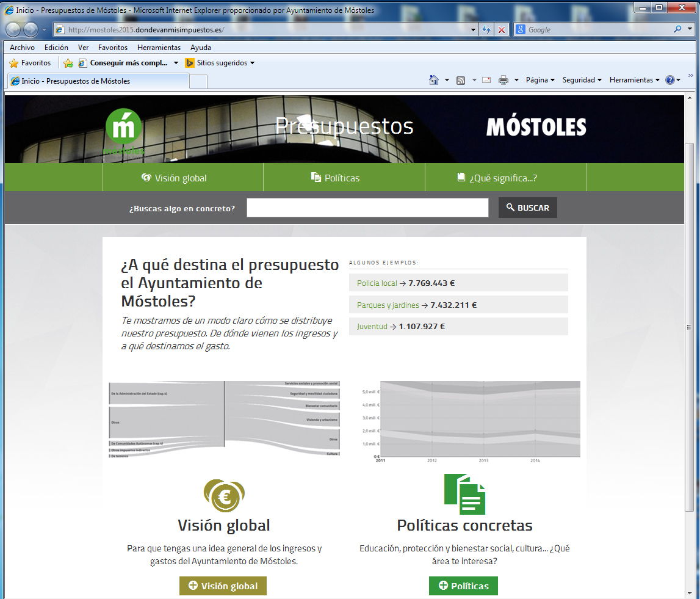Image resolution: width=700 pixels, height=599 pixels.
Task: Click the Read mail envelope icon
Action: click(x=486, y=80)
